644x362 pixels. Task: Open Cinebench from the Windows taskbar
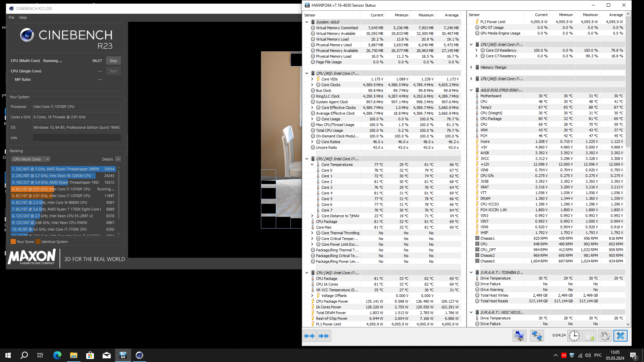pos(140,355)
